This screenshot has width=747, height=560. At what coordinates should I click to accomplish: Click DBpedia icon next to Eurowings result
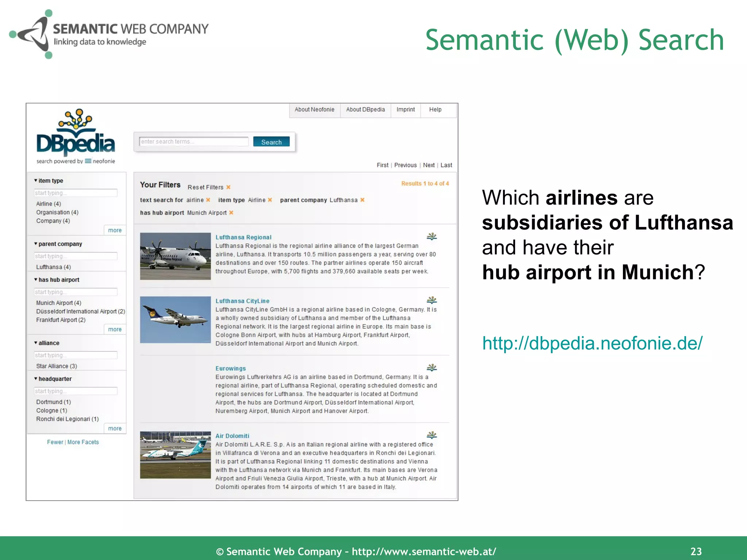pos(431,367)
